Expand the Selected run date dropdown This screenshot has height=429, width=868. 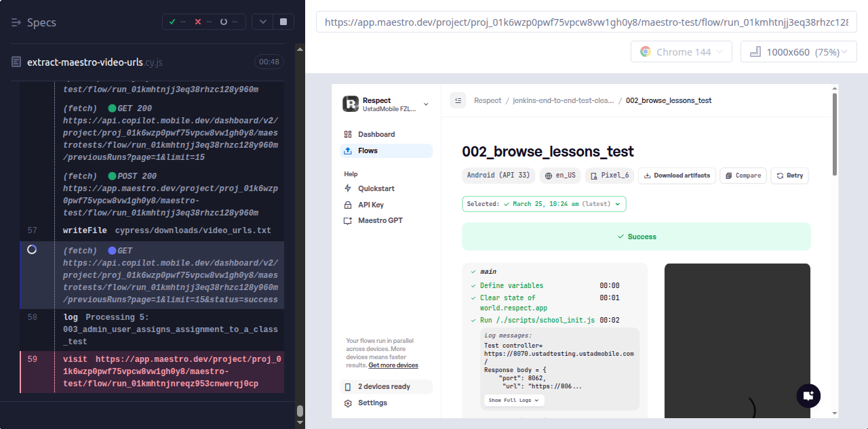pyautogui.click(x=544, y=204)
